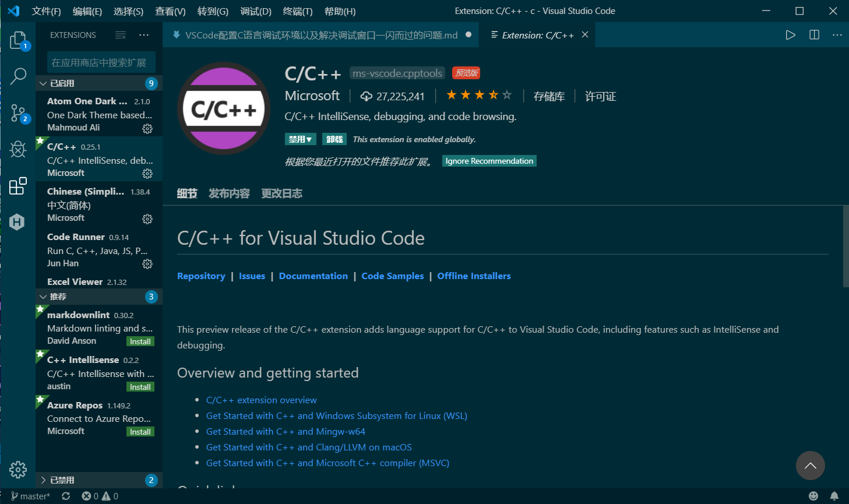849x504 pixels.
Task: Open gear menu for Atom One Dark
Action: coord(147,129)
